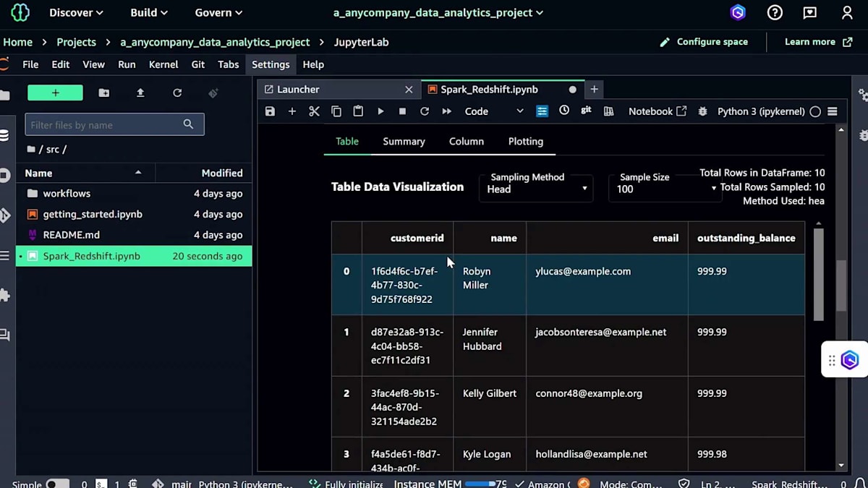
Task: Open the cell type Code dropdown
Action: coord(494,111)
